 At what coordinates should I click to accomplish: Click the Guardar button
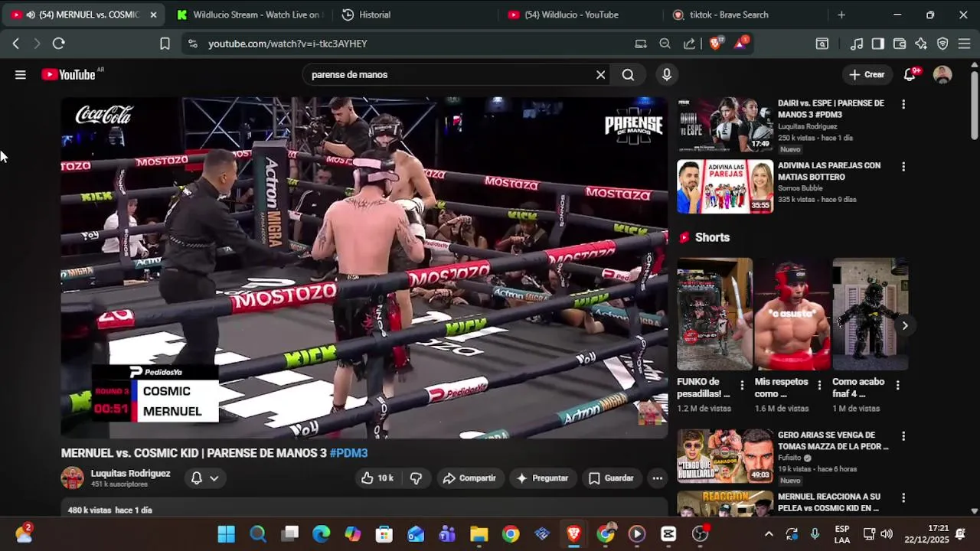[611, 478]
